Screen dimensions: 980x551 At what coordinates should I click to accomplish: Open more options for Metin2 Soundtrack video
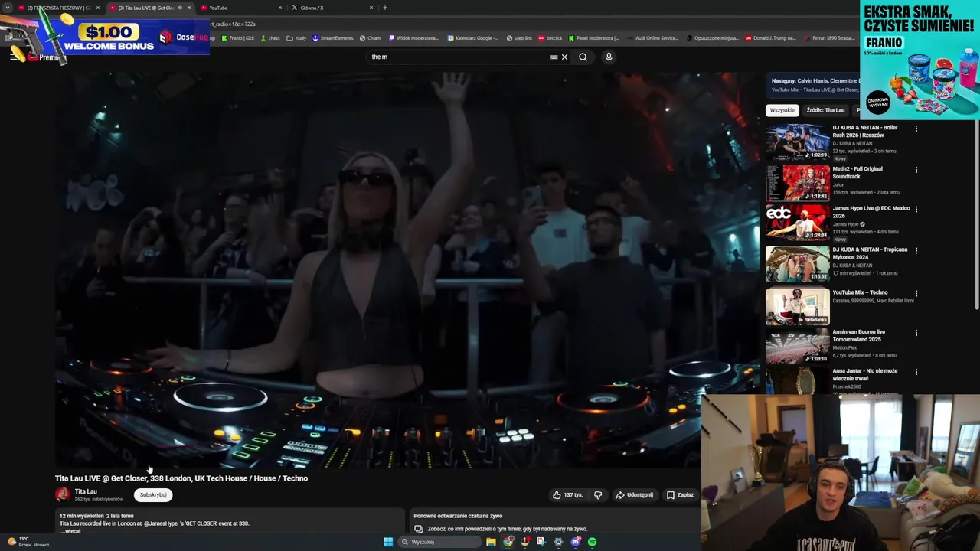pyautogui.click(x=916, y=170)
